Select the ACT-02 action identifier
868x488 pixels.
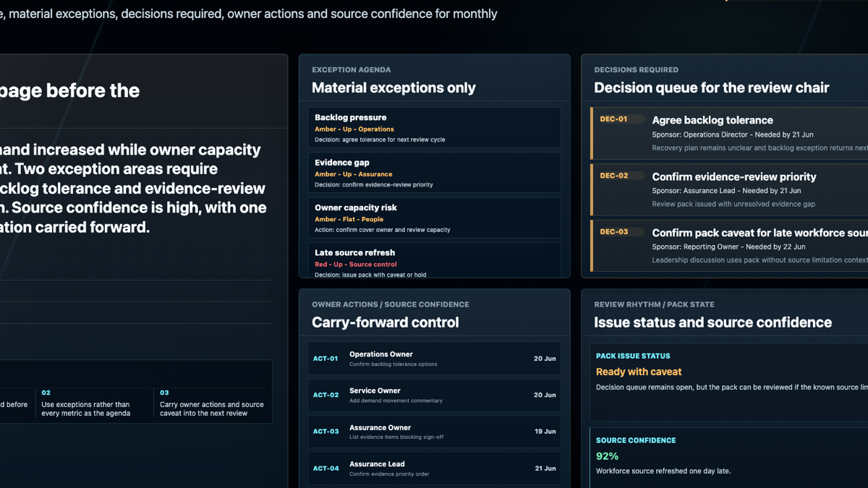point(325,395)
